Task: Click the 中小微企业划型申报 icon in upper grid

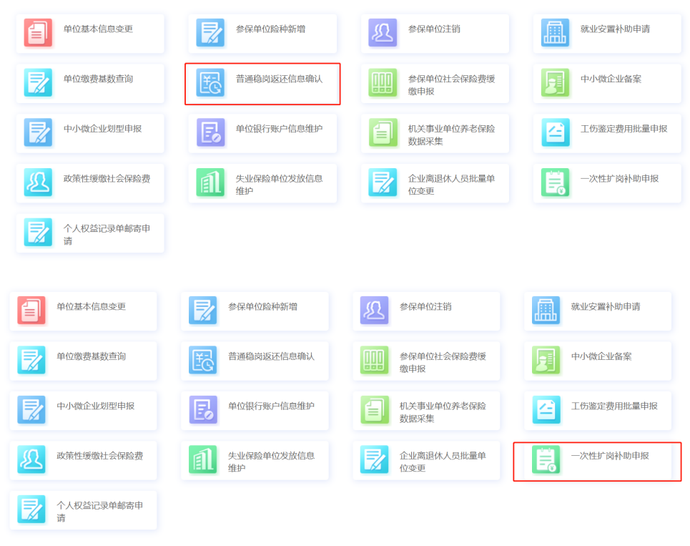Action: 38,132
